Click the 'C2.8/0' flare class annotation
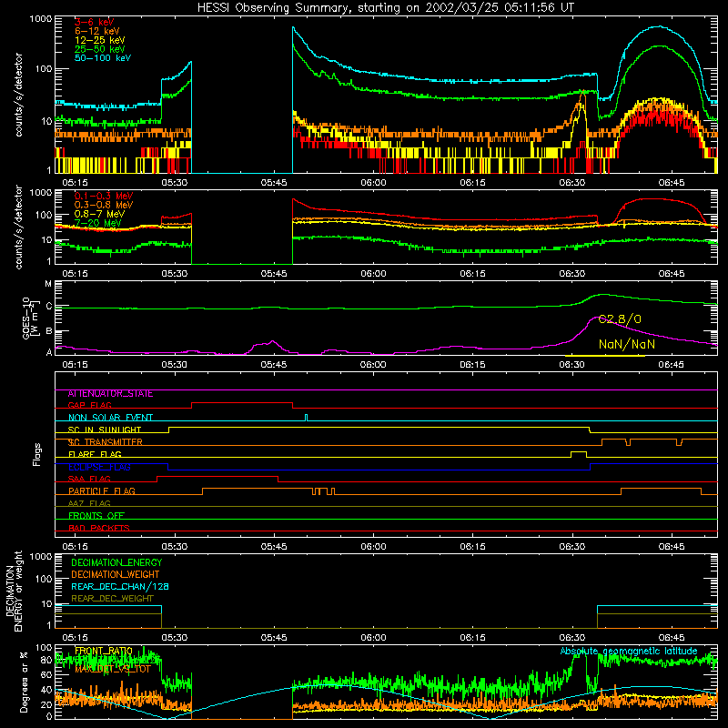The width and height of the screenshot is (728, 728). point(620,319)
